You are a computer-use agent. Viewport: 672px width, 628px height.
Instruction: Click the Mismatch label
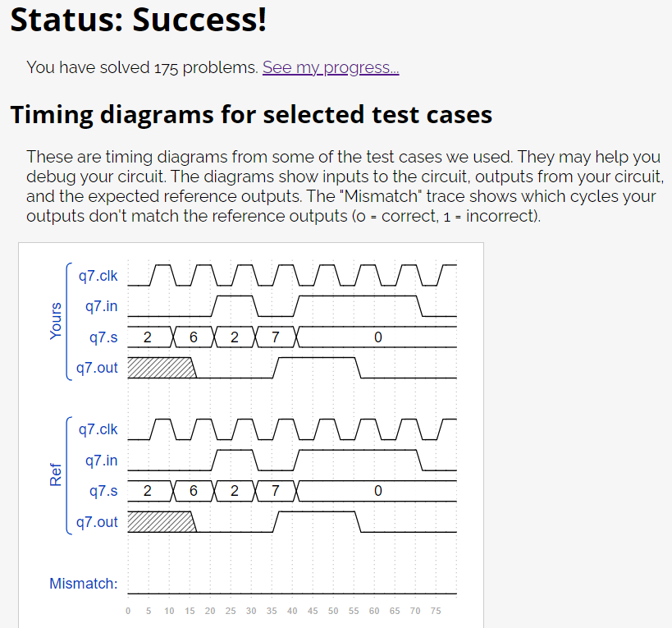(x=83, y=583)
